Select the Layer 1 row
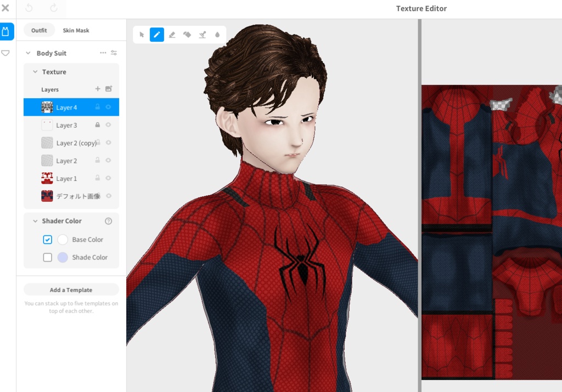 tap(71, 178)
